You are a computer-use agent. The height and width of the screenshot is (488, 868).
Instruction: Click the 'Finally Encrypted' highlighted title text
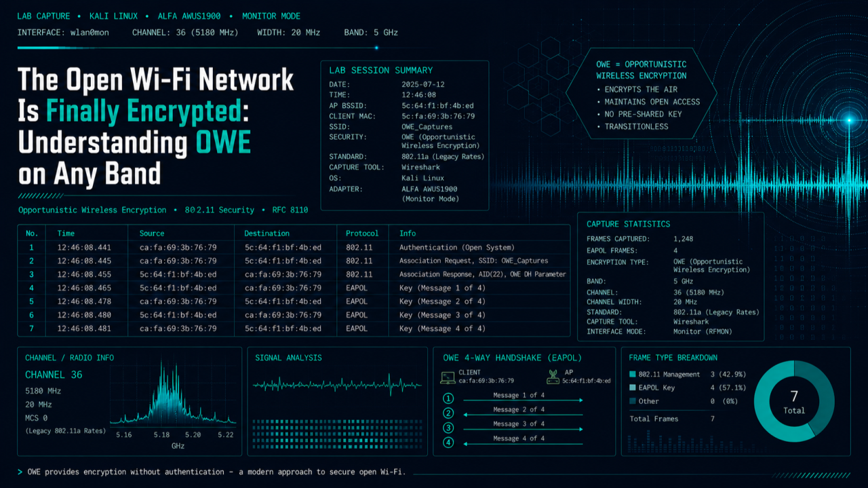(144, 111)
